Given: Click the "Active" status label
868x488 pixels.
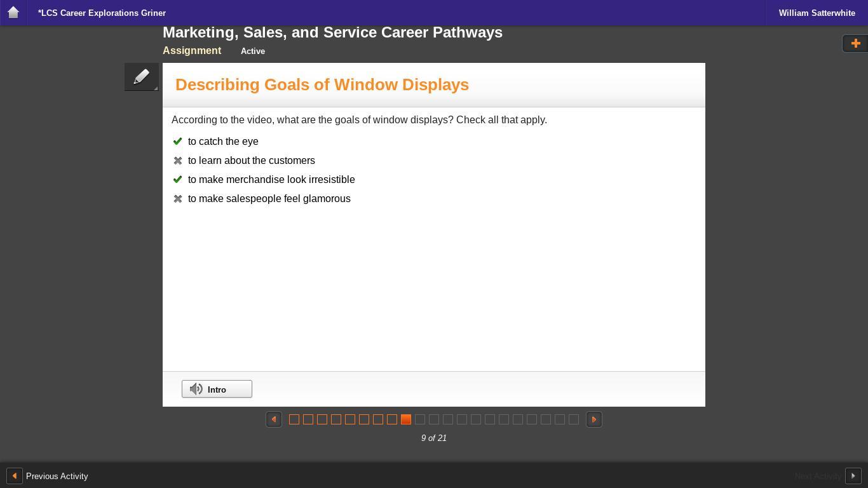Looking at the screenshot, I should [253, 51].
